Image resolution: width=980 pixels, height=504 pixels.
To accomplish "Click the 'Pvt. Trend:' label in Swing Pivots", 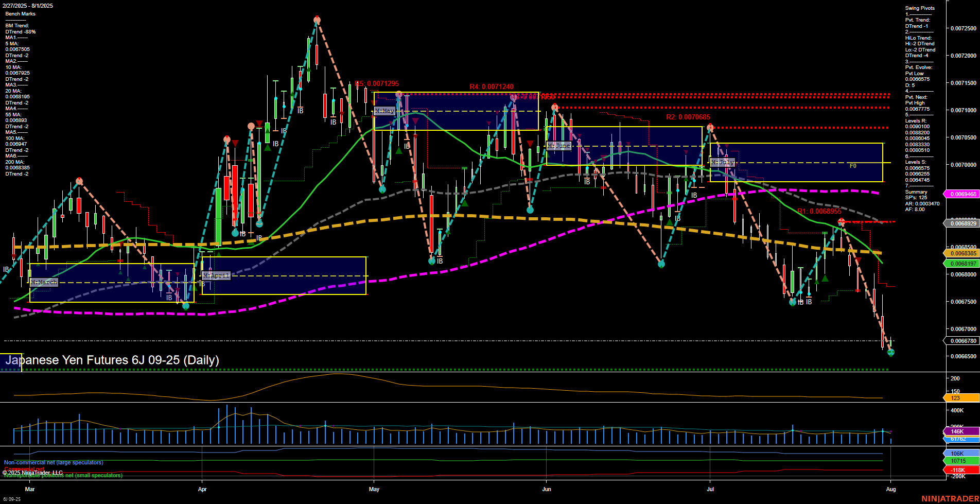I will (918, 20).
